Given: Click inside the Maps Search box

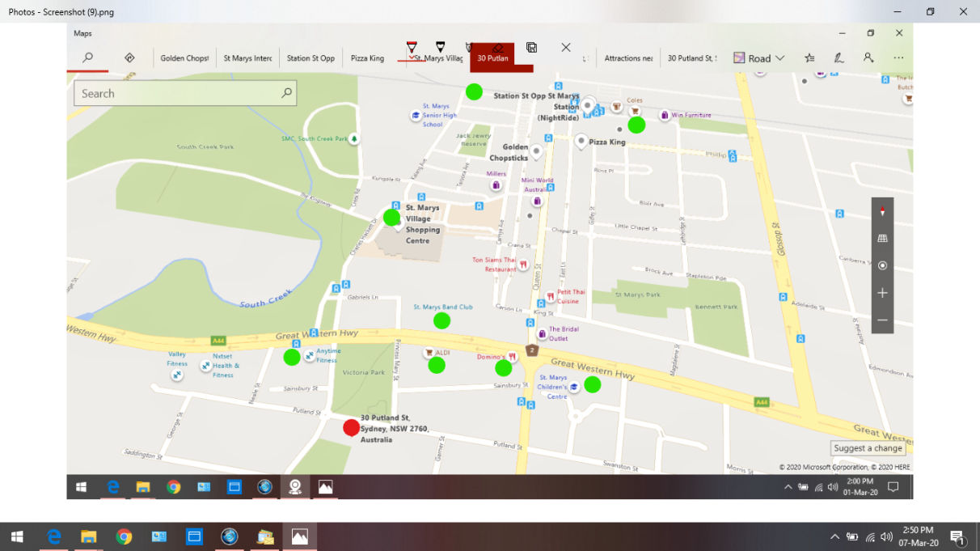Looking at the screenshot, I should [176, 94].
